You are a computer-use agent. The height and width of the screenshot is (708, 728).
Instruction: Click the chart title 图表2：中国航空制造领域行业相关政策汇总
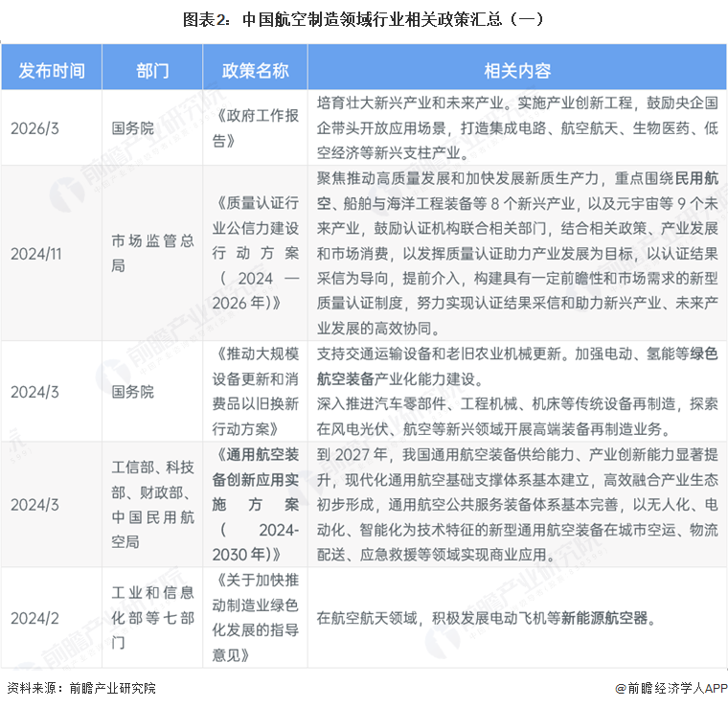pyautogui.click(x=363, y=19)
